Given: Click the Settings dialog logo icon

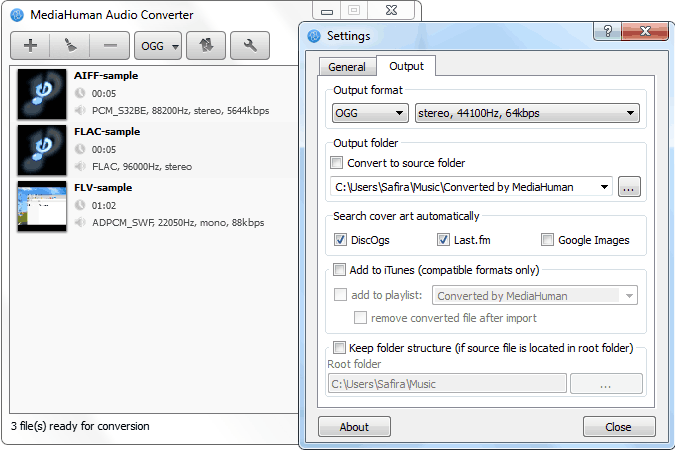Looking at the screenshot, I should 314,36.
